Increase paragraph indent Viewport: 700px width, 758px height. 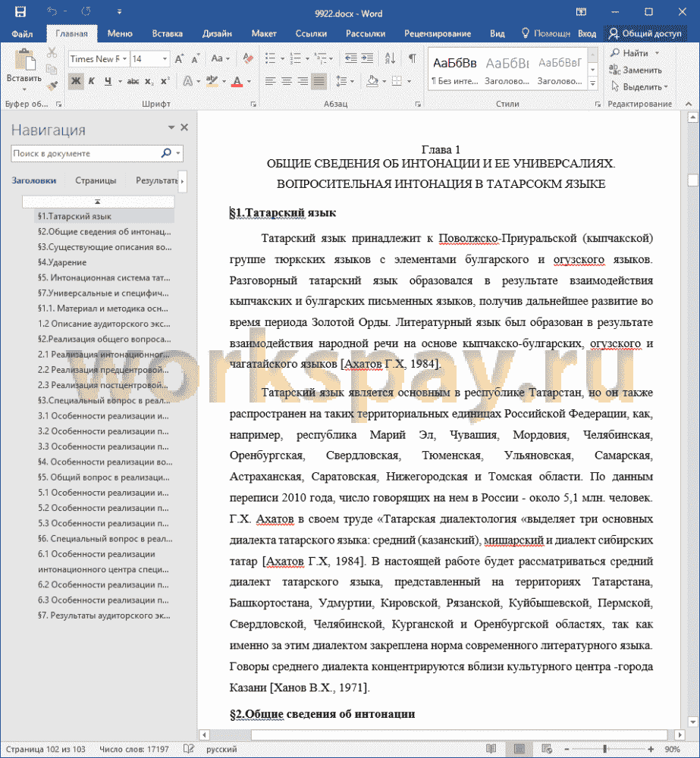click(x=367, y=59)
